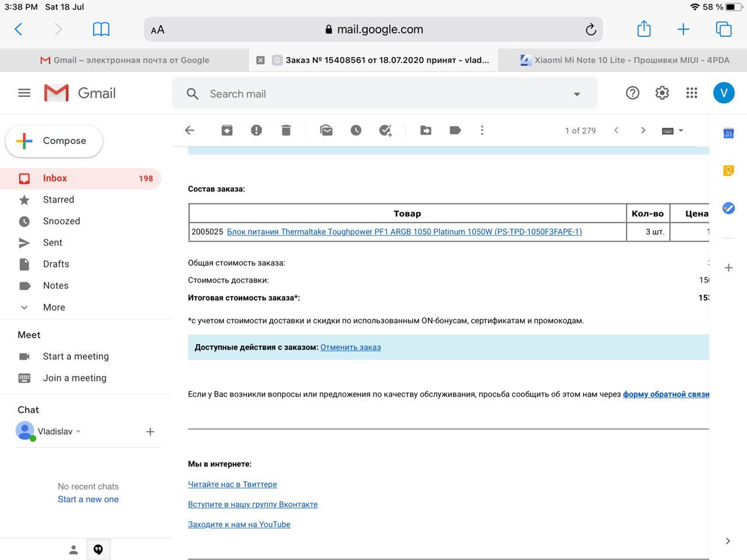Tap the mail.google.com address bar

[373, 29]
